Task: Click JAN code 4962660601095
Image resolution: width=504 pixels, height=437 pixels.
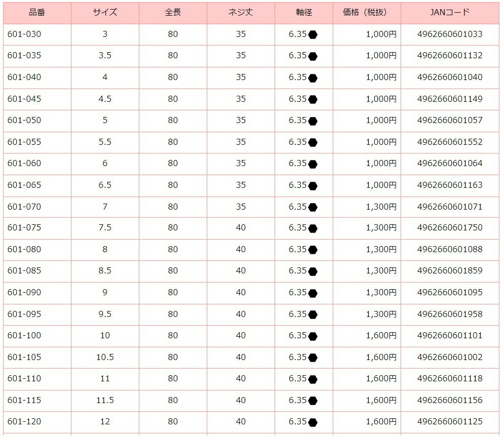Action: tap(450, 292)
